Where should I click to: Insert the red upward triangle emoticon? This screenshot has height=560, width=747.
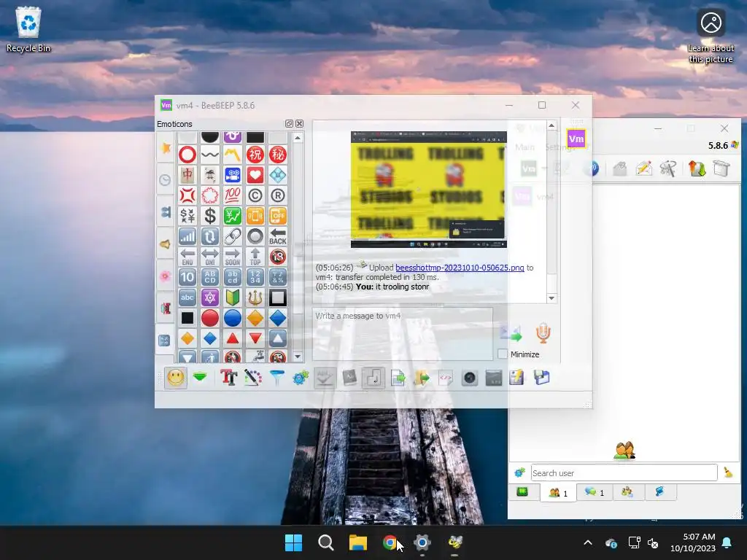coord(233,338)
